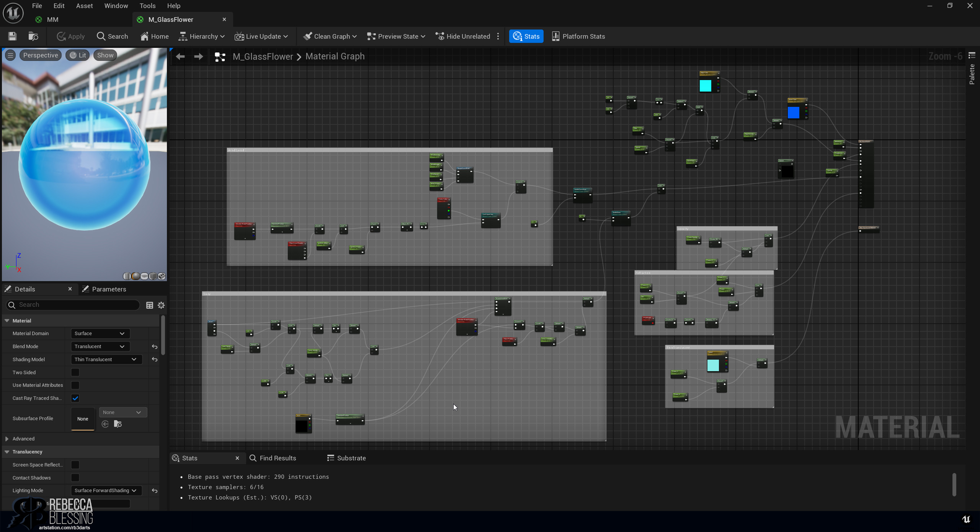Open the Asset menu
The width and height of the screenshot is (980, 532).
[x=84, y=6]
